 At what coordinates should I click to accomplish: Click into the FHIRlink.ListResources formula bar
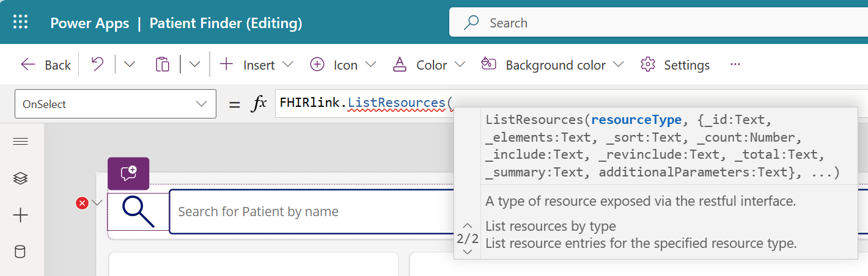click(366, 103)
